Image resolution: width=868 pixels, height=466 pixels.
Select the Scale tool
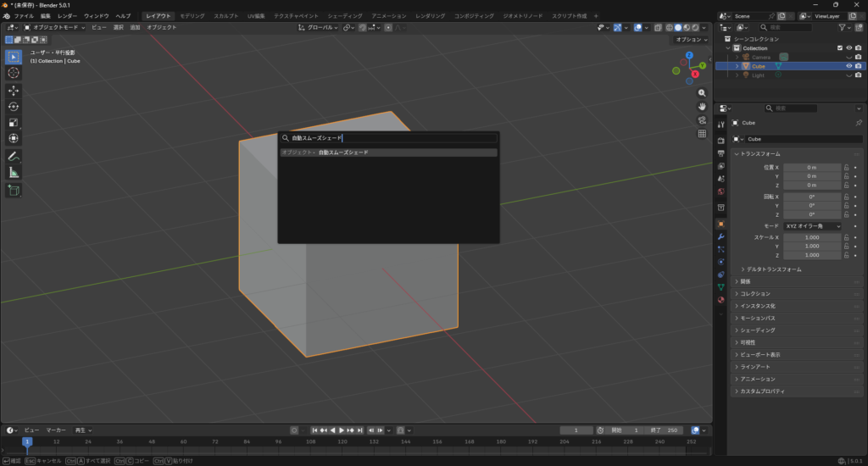coord(14,122)
